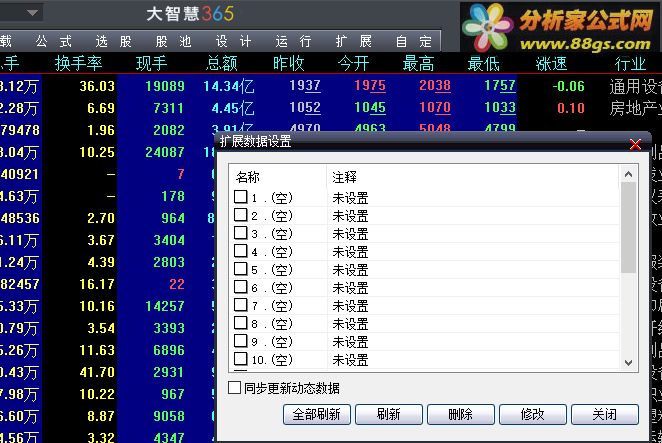
Task: Click the 分析家公式网 logo banner
Action: point(559,27)
